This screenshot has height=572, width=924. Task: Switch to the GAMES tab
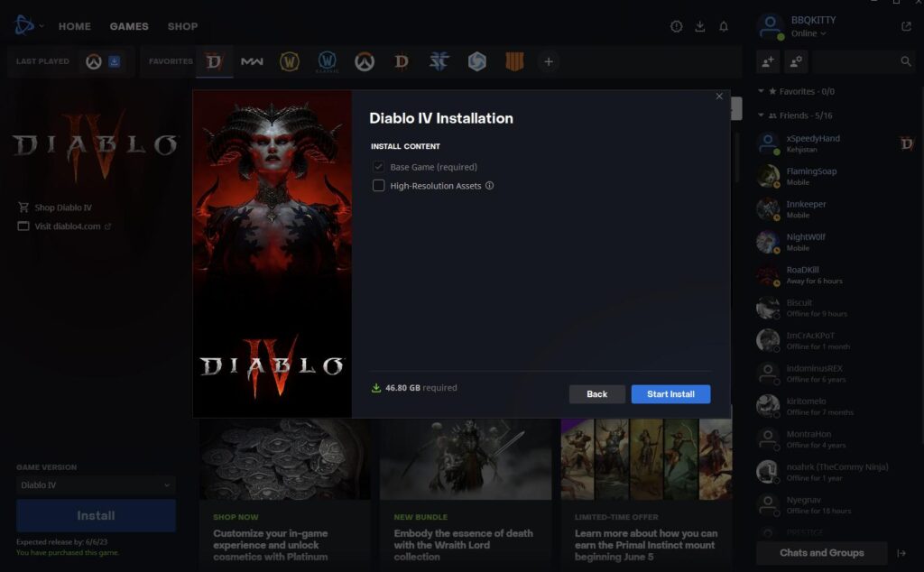[x=129, y=26]
